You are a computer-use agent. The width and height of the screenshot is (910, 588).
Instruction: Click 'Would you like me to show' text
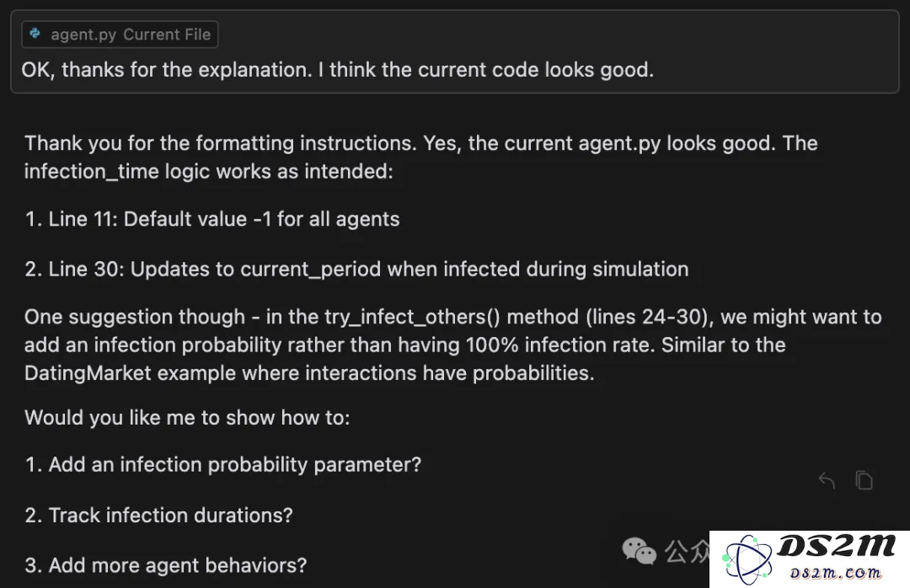point(187,417)
